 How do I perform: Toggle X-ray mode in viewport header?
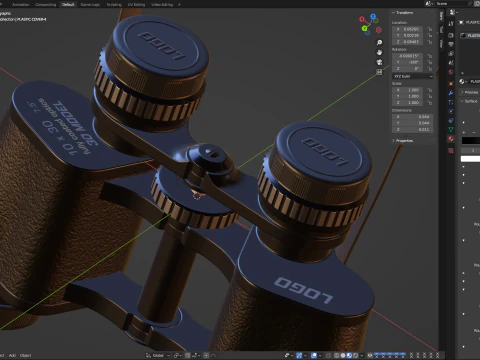pyautogui.click(x=328, y=355)
